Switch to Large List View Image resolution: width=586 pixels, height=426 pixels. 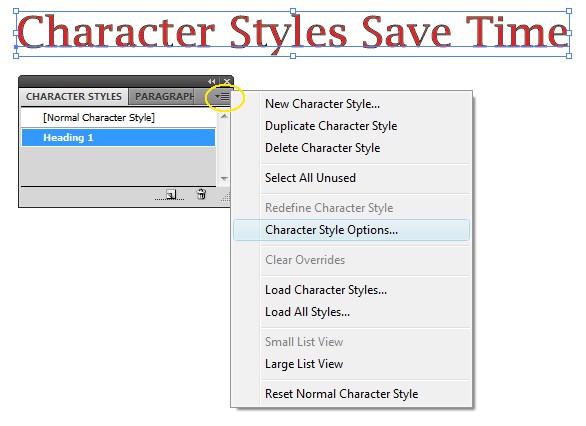click(351, 364)
